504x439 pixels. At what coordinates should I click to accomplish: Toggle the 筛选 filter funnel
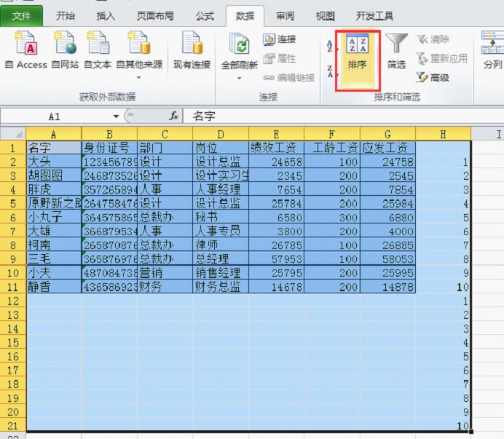[396, 52]
